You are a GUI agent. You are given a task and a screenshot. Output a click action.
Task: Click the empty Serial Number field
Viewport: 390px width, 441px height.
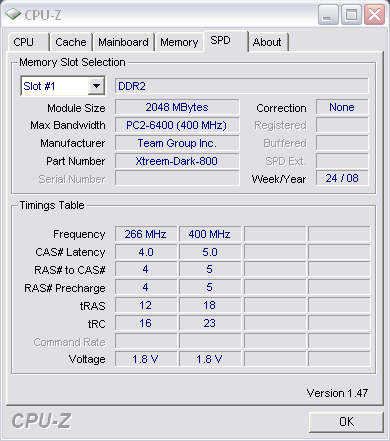[x=177, y=178]
